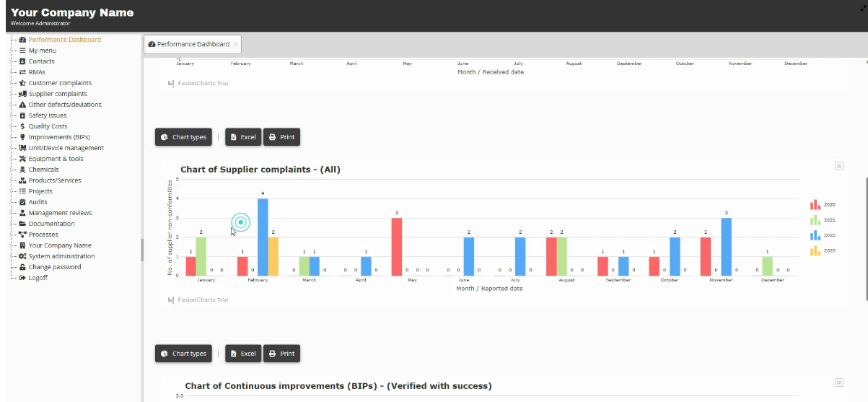Open Projects via its task list icon
Viewport: 868px width, 402px height.
pyautogui.click(x=22, y=191)
